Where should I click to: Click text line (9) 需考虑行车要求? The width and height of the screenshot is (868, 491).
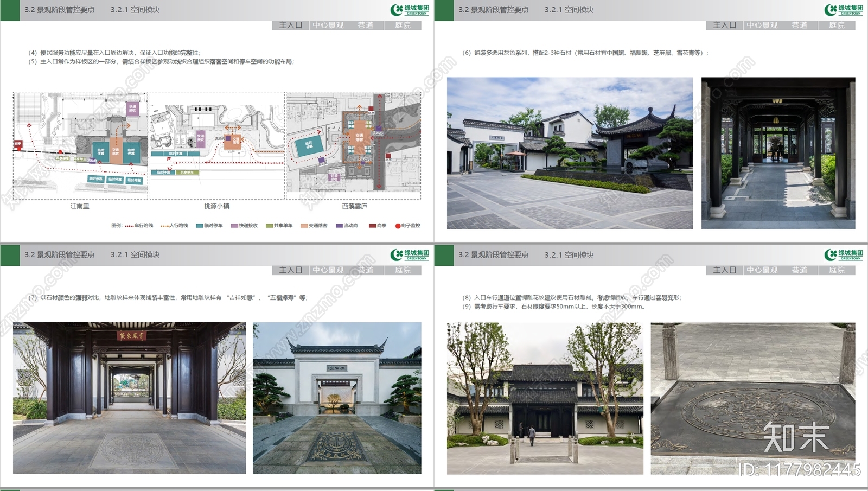[554, 307]
